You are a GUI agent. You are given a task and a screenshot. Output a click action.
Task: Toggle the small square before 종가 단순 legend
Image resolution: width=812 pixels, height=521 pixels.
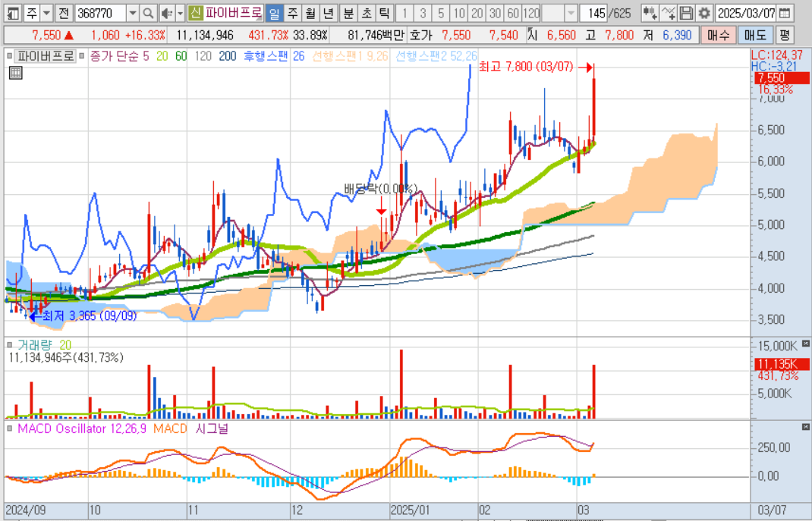82,56
